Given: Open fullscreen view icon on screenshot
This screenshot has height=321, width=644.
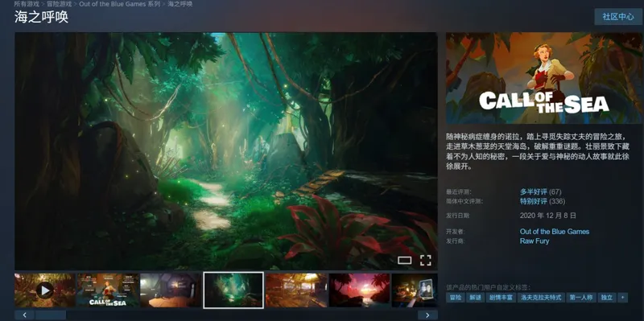Looking at the screenshot, I should pyautogui.click(x=426, y=260).
